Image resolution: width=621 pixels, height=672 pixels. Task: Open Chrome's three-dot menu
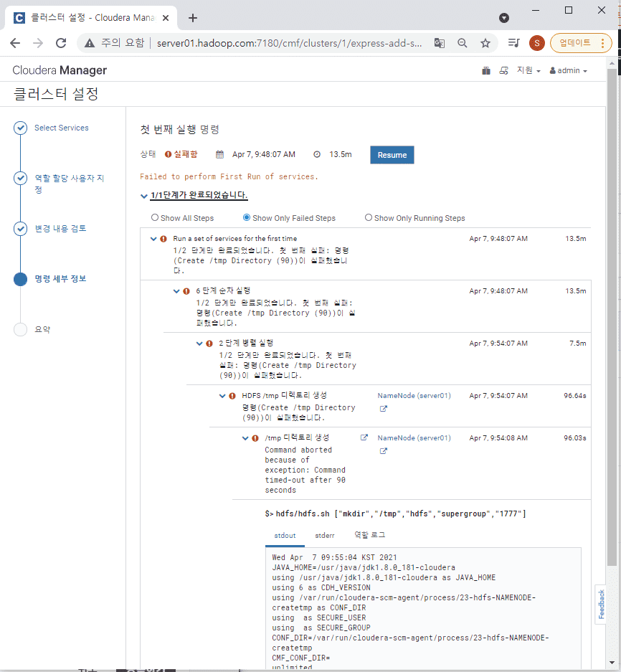pos(603,43)
